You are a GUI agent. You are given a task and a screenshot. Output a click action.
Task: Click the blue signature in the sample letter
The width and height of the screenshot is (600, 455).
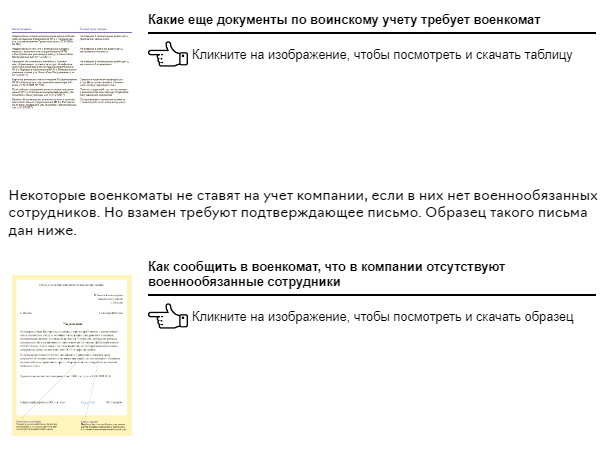pos(88,401)
